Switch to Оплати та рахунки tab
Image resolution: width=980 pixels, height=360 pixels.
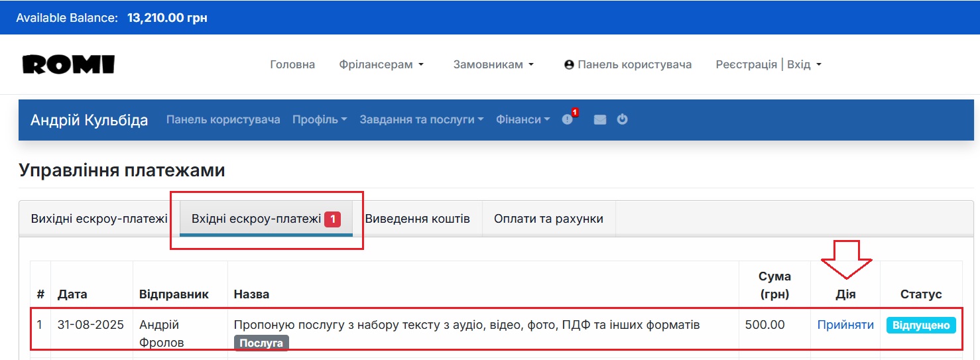point(548,218)
